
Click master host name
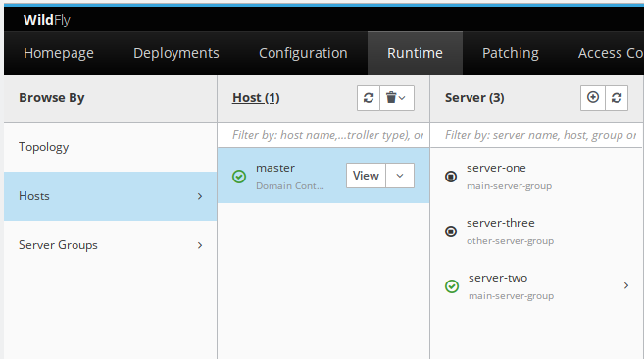275,168
